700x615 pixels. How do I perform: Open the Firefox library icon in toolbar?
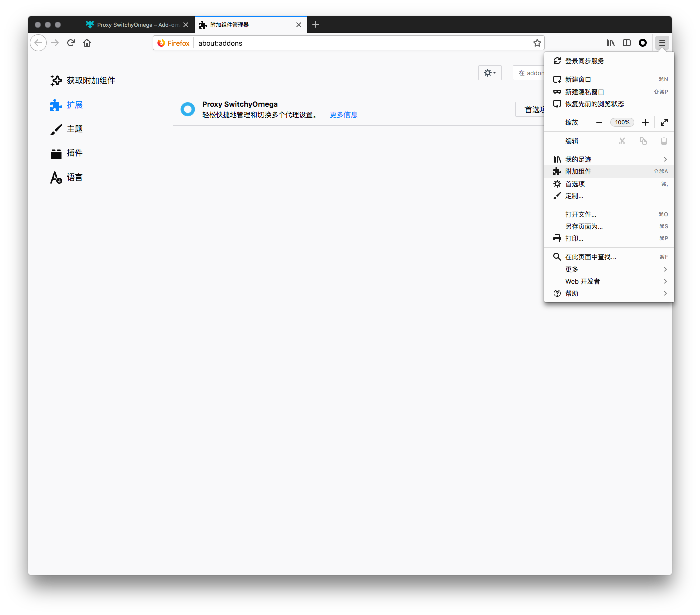[610, 43]
